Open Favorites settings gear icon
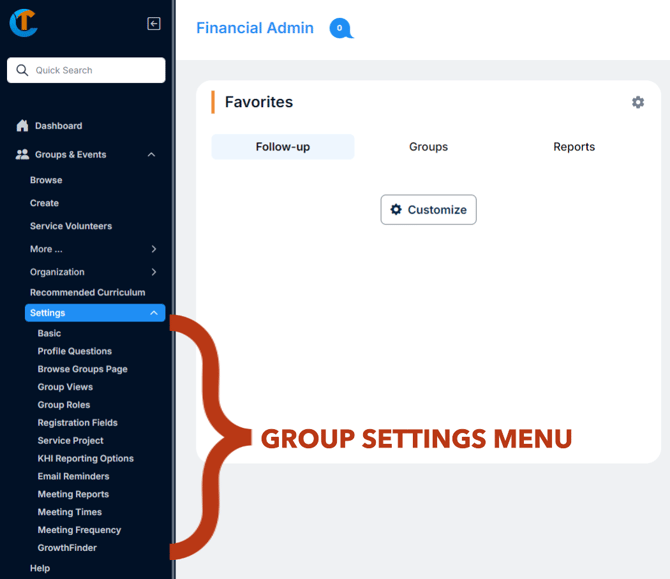The height and width of the screenshot is (579, 670). click(x=638, y=102)
